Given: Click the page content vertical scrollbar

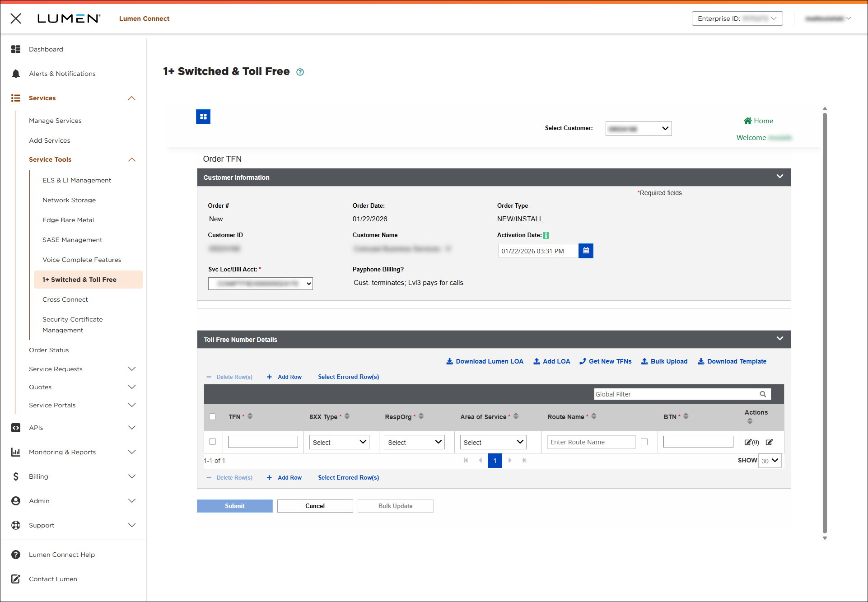Looking at the screenshot, I should pos(825,323).
